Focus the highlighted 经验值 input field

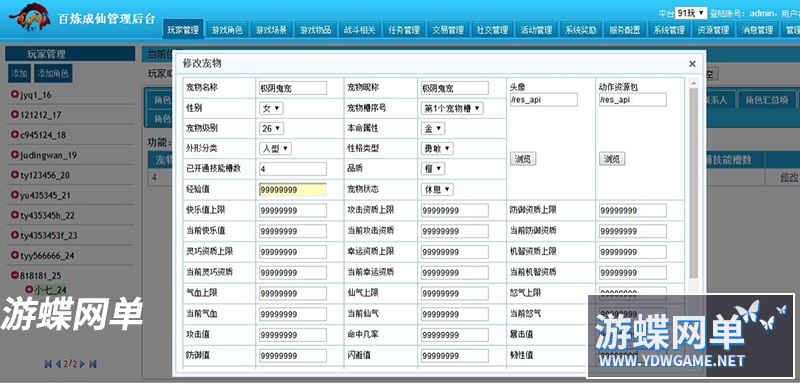[293, 190]
